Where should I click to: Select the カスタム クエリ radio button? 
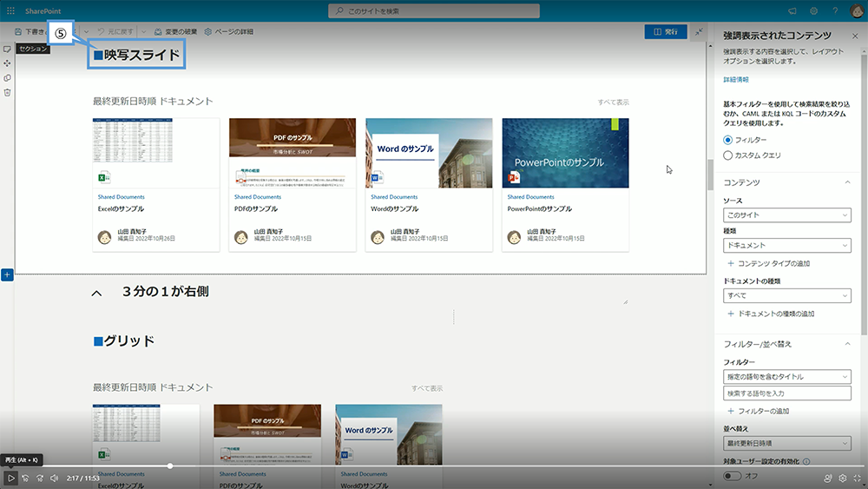click(728, 155)
